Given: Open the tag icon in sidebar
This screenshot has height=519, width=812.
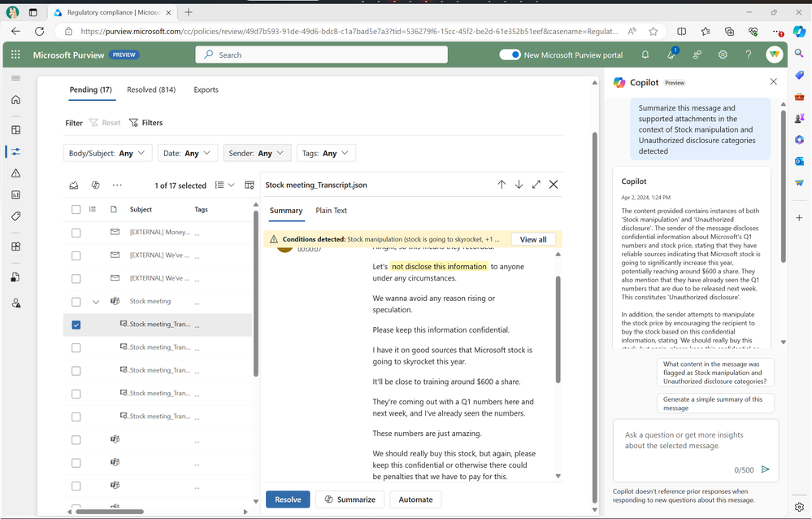Looking at the screenshot, I should (16, 216).
